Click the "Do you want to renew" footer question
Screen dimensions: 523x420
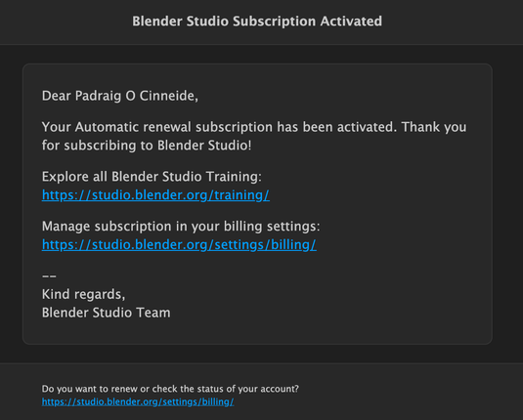coord(170,389)
